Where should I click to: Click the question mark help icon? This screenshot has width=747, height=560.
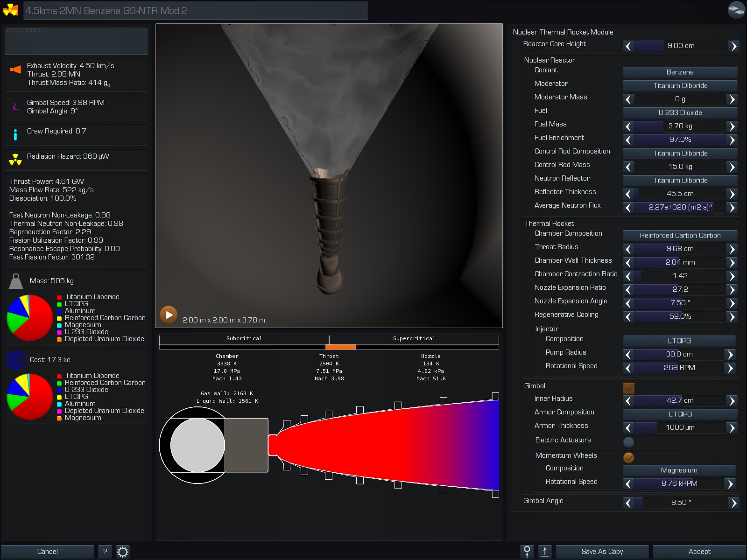[105, 552]
